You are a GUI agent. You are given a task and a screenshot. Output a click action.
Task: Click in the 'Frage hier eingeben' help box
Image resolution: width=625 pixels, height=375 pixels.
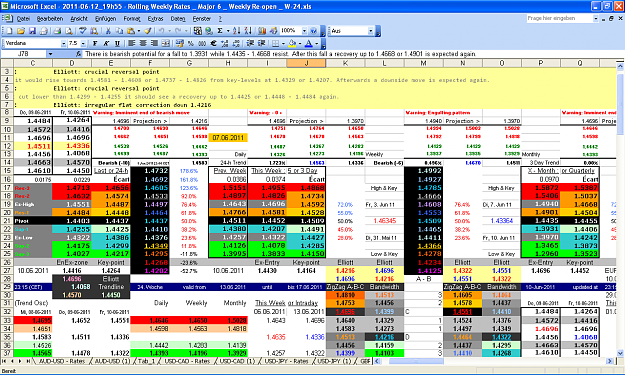pos(560,19)
